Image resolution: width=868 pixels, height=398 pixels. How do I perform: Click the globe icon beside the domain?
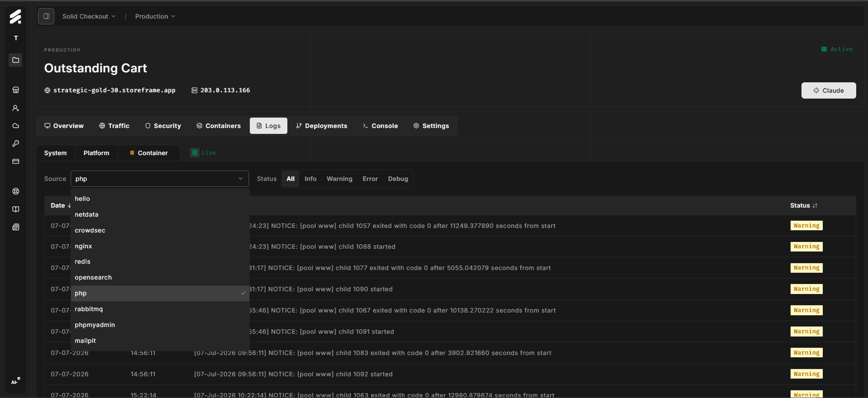(x=47, y=90)
